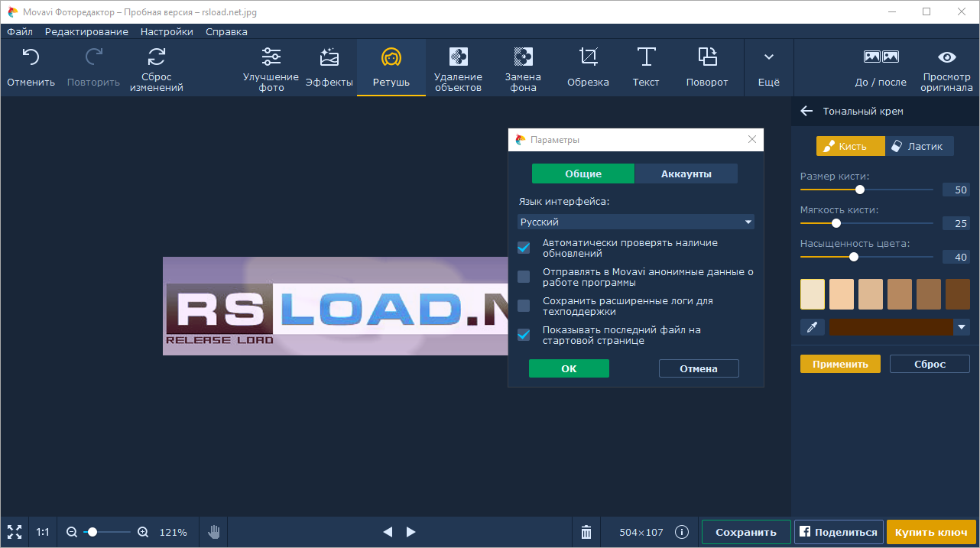Toggle Автоматически проверять наличие обновлений checkbox
The height and width of the screenshot is (548, 980).
[x=524, y=248]
